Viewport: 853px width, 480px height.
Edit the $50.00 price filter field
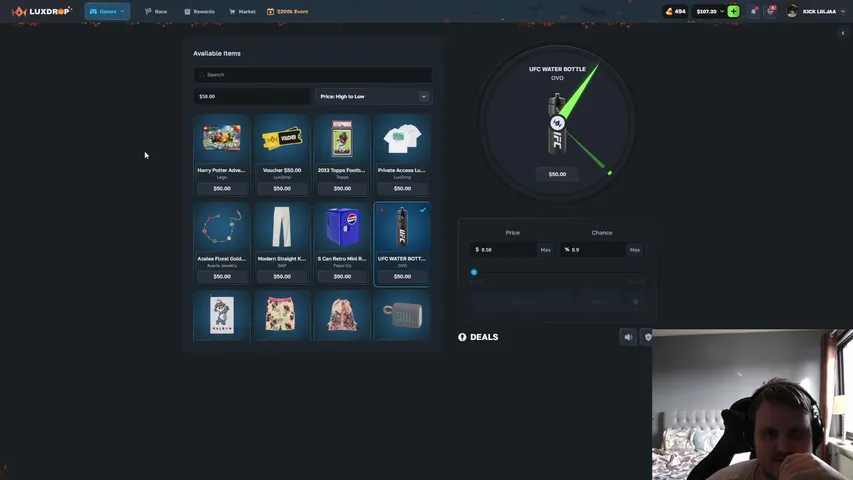pyautogui.click(x=251, y=96)
